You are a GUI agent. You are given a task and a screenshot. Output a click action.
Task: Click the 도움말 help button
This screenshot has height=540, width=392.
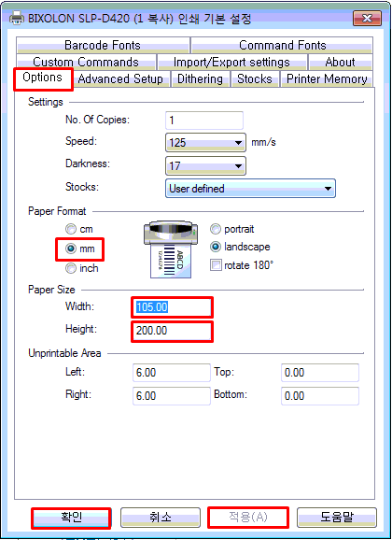[x=337, y=518]
